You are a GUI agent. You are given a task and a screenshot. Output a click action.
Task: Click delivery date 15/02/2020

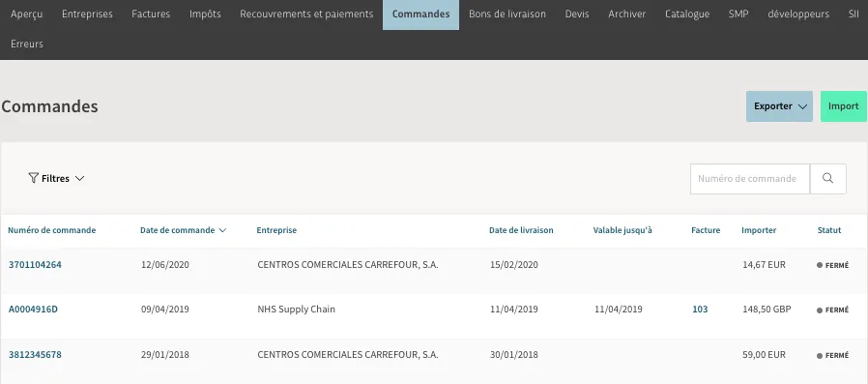513,265
